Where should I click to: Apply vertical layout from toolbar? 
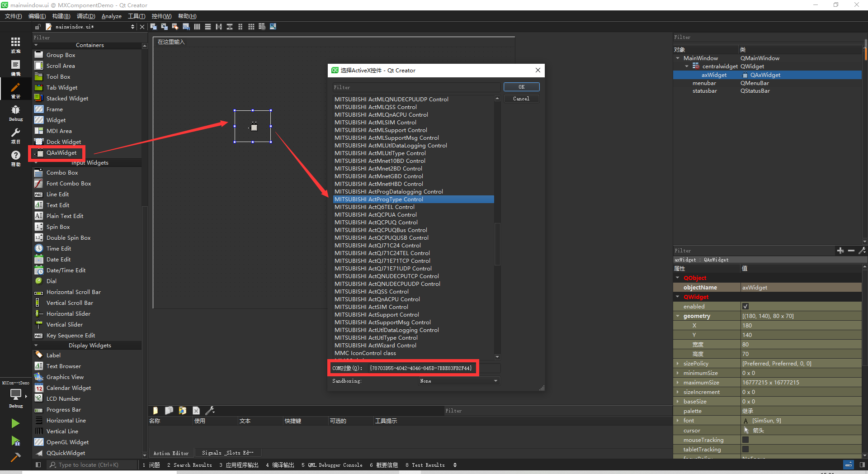(x=208, y=27)
